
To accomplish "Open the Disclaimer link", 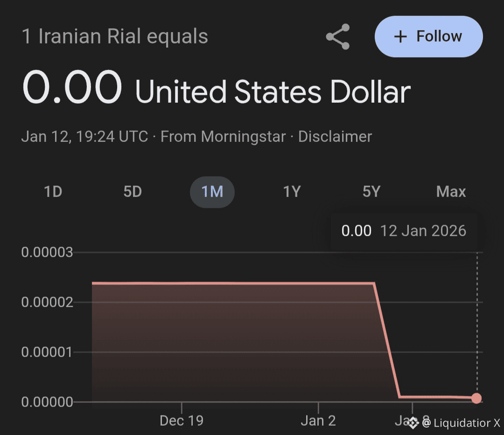I will 335,137.
